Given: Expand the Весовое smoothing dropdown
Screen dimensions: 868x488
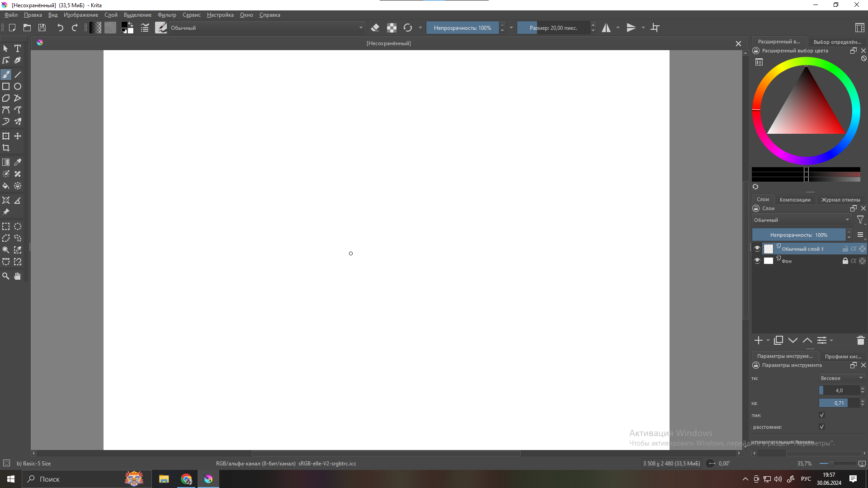Looking at the screenshot, I should [x=842, y=378].
